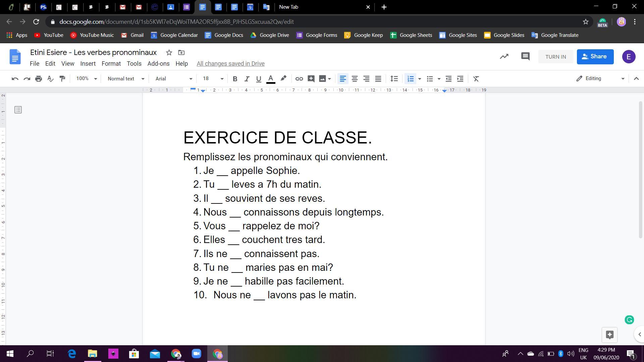This screenshot has height=362, width=644.
Task: Click the Insert link icon
Action: pos(299,79)
